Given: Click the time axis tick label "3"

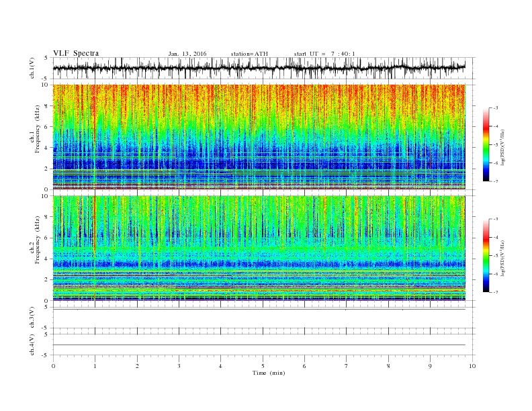Looking at the screenshot, I should click(179, 366).
